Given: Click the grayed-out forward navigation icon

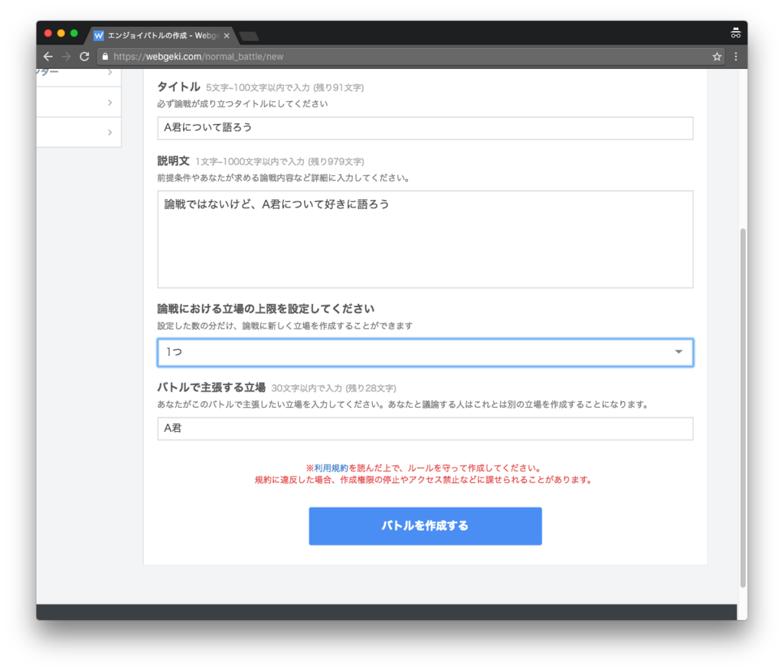Looking at the screenshot, I should 67,56.
